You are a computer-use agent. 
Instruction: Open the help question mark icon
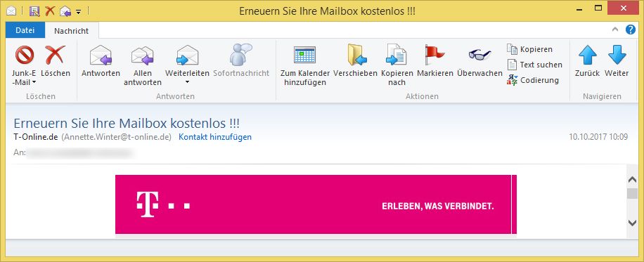tap(631, 30)
